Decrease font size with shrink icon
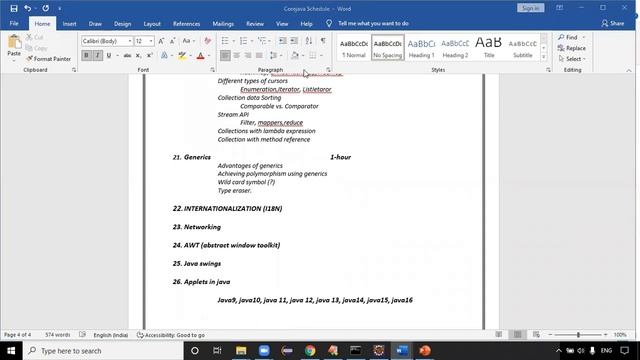 172,41
